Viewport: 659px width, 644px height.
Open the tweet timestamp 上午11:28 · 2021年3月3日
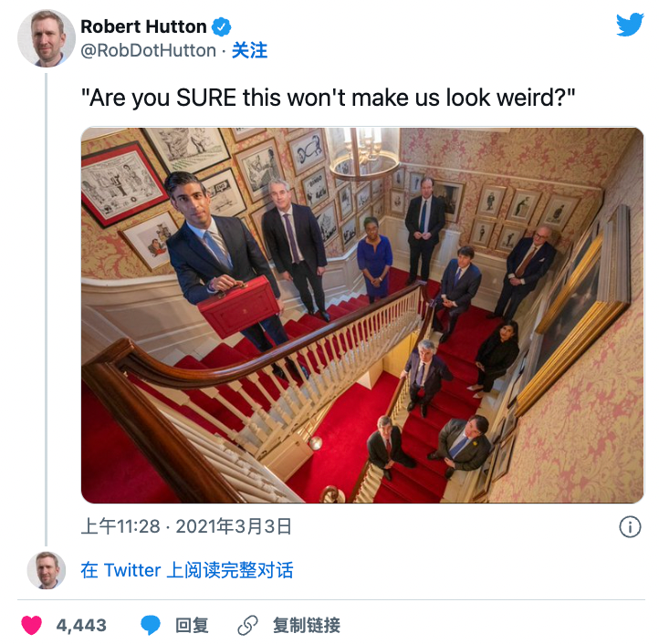pos(186,526)
